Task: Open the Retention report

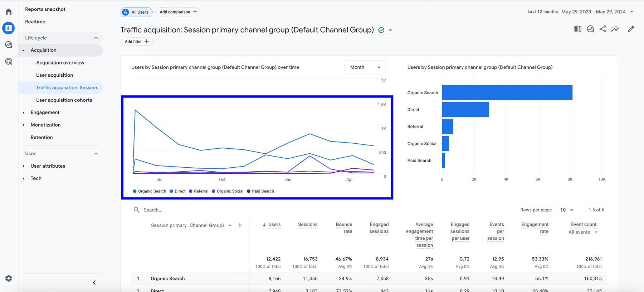Action: tap(42, 138)
